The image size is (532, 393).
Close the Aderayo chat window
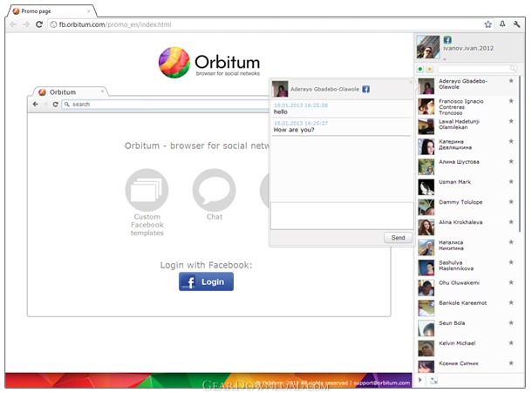(411, 82)
